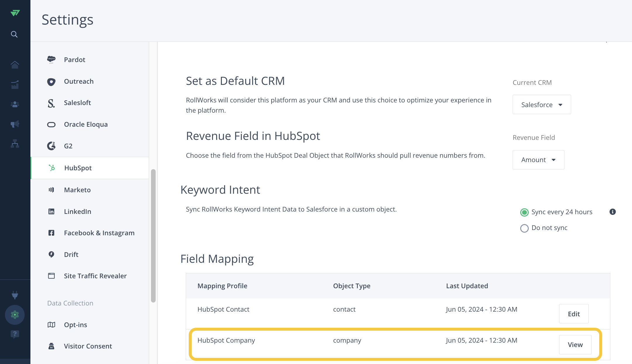Click the settings sidebar scrollbar
Screen dimensions: 632x364
click(x=153, y=236)
